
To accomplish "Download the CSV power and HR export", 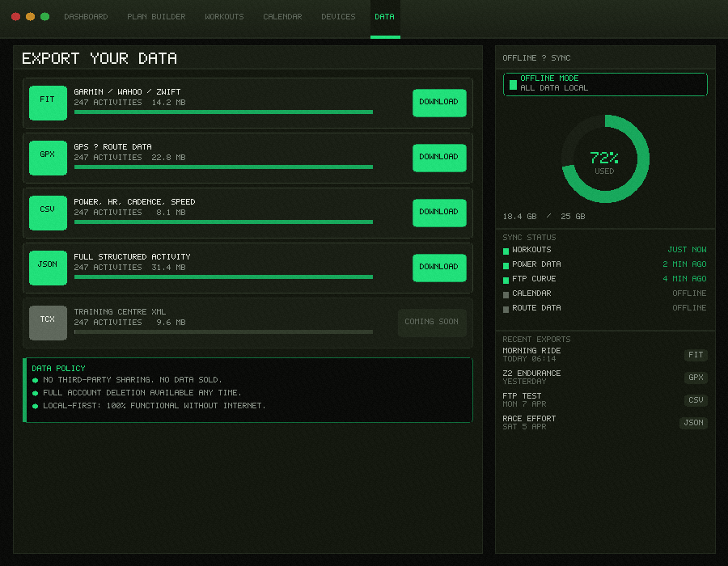I will (x=439, y=213).
